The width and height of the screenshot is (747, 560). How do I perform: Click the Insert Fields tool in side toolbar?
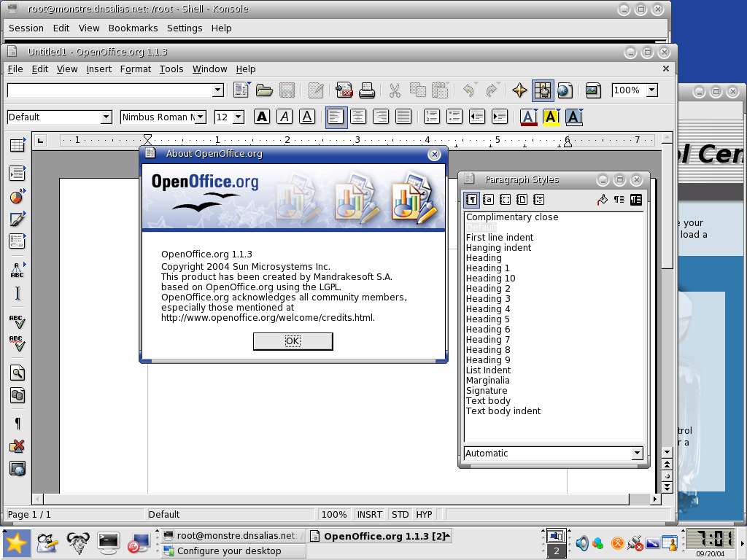tap(18, 174)
